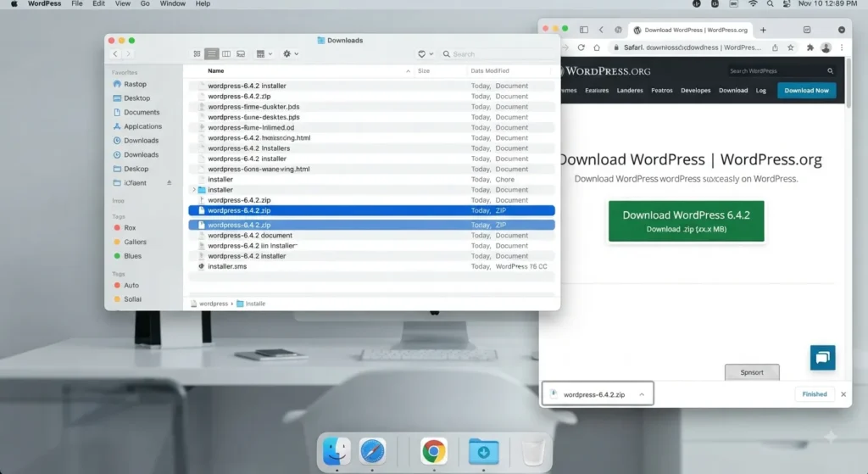This screenshot has width=868, height=474.
Task: Open tab search dropdown in browser
Action: (842, 30)
